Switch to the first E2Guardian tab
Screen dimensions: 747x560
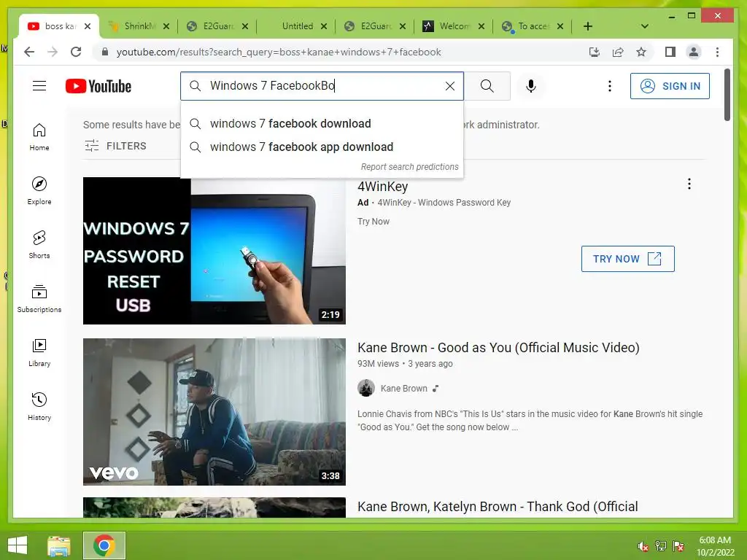click(x=217, y=26)
